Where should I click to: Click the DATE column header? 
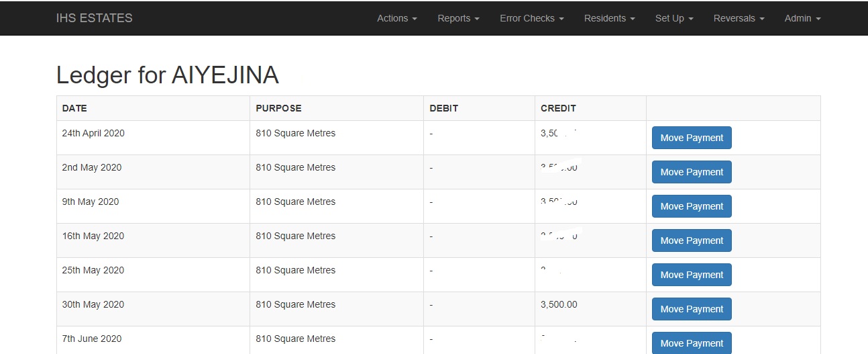point(74,108)
